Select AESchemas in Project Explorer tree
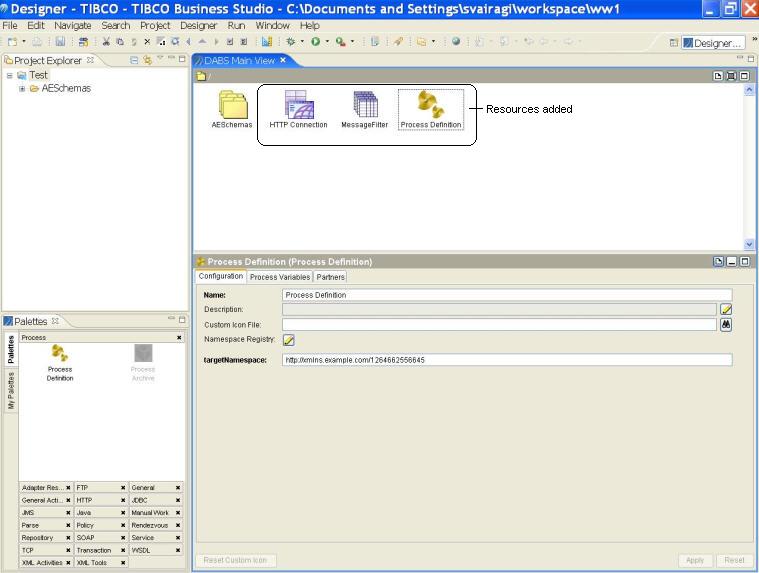759x573 pixels. (x=66, y=88)
